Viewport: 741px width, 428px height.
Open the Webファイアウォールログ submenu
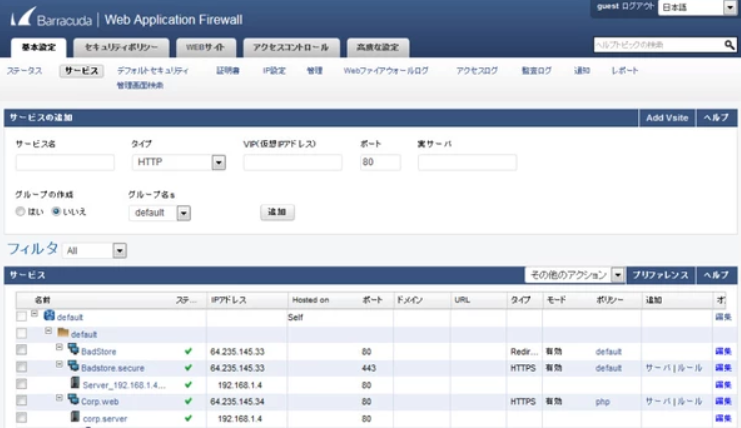pyautogui.click(x=386, y=71)
